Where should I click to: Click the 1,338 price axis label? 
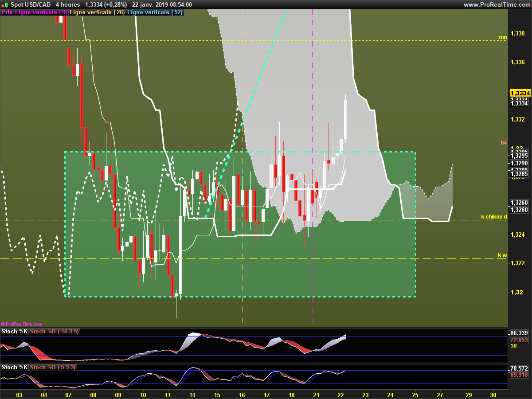(518, 33)
